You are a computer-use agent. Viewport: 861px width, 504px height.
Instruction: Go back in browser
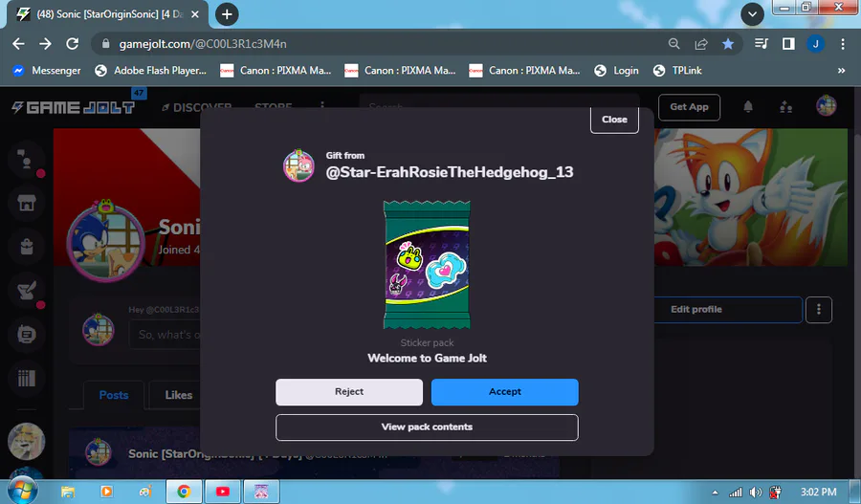[x=19, y=44]
